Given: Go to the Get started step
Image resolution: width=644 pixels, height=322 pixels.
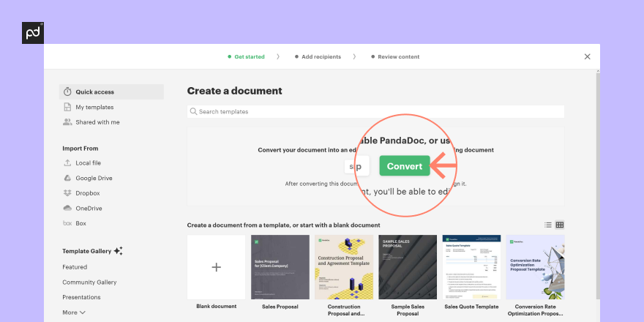Looking at the screenshot, I should [246, 56].
